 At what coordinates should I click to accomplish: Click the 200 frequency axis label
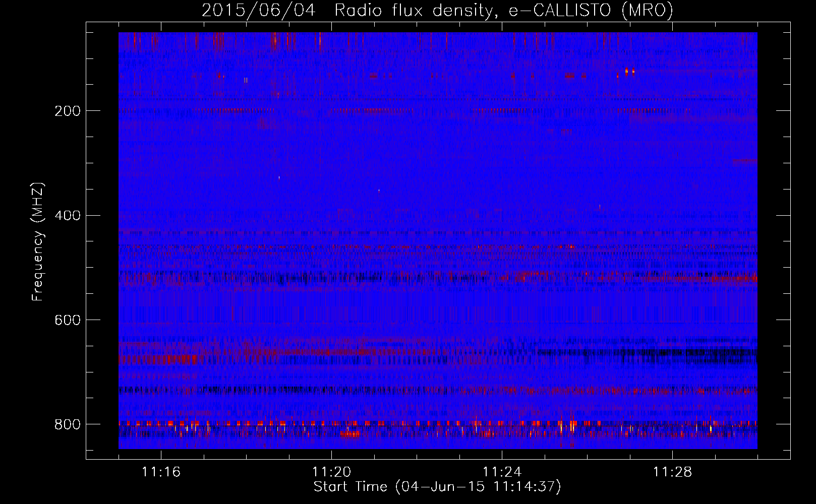(67, 111)
